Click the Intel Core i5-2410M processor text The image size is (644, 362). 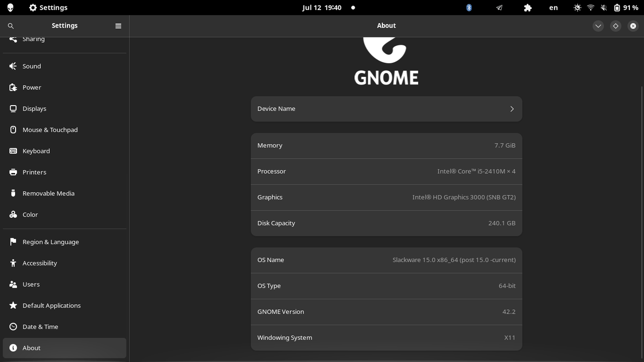[476, 171]
